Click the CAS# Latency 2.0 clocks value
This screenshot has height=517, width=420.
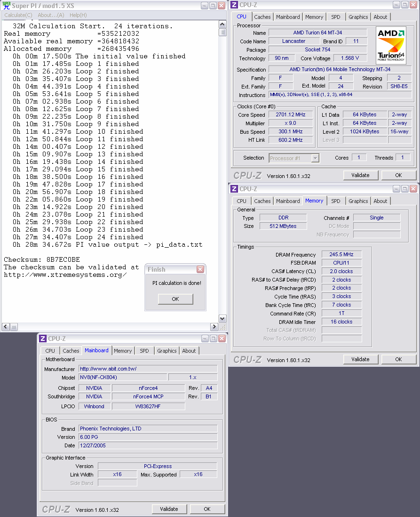click(x=341, y=271)
